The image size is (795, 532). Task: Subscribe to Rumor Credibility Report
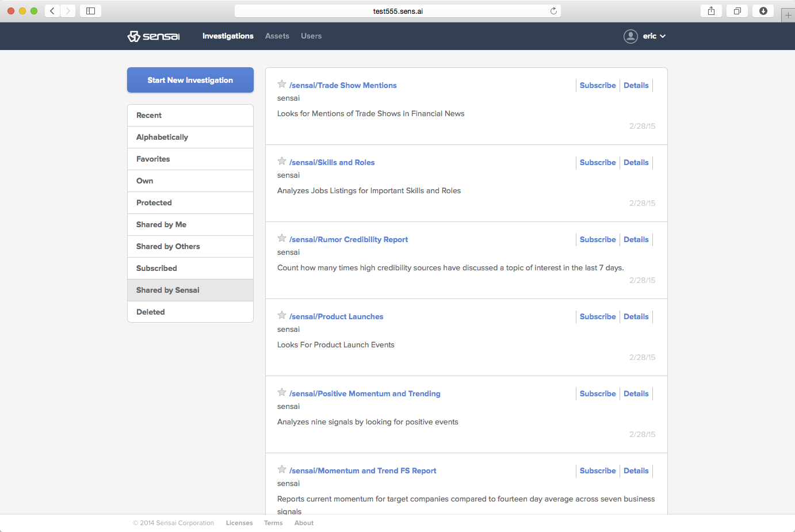coord(598,240)
